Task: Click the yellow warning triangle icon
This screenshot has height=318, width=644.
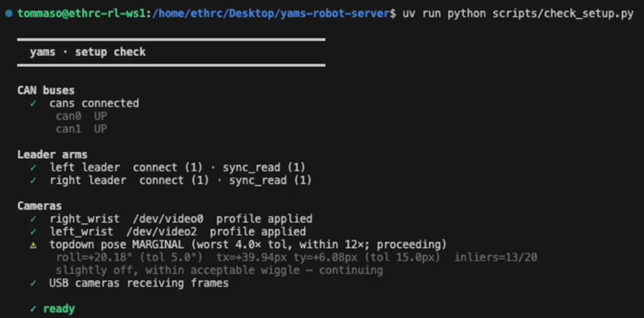Action: (33, 245)
